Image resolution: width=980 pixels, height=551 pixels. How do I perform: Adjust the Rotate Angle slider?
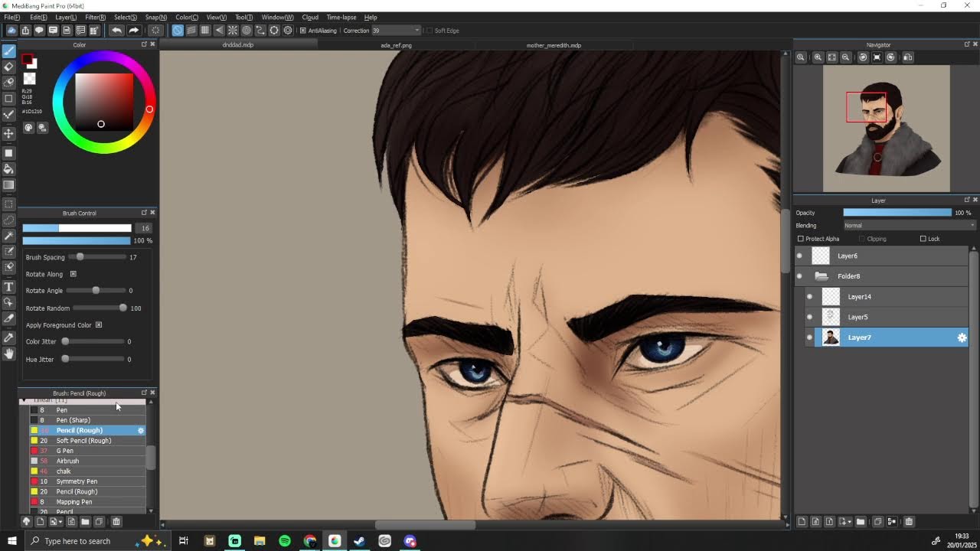96,291
